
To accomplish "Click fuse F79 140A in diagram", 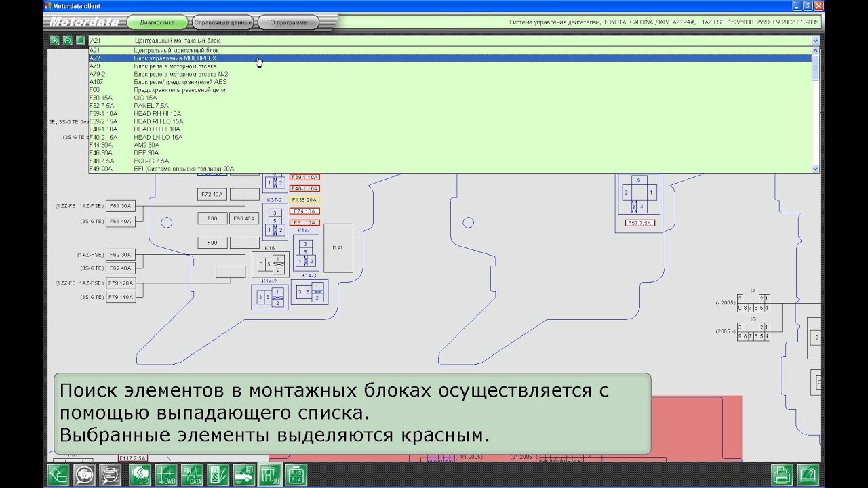I will [121, 297].
